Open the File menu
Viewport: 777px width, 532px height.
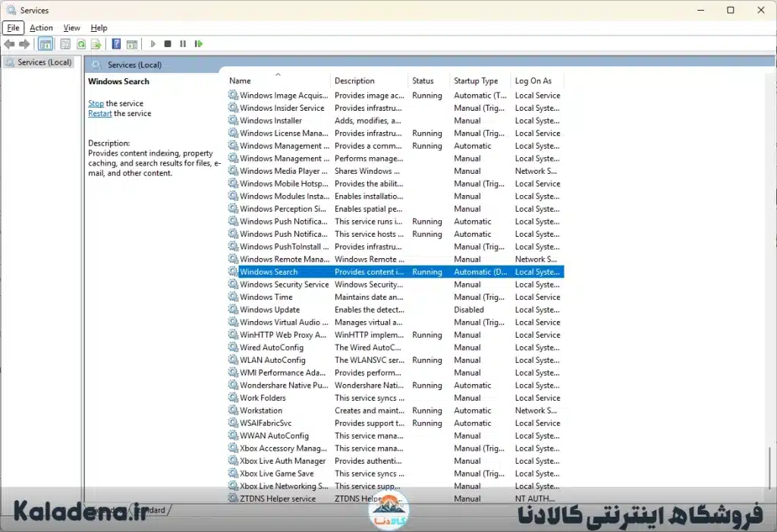[14, 28]
